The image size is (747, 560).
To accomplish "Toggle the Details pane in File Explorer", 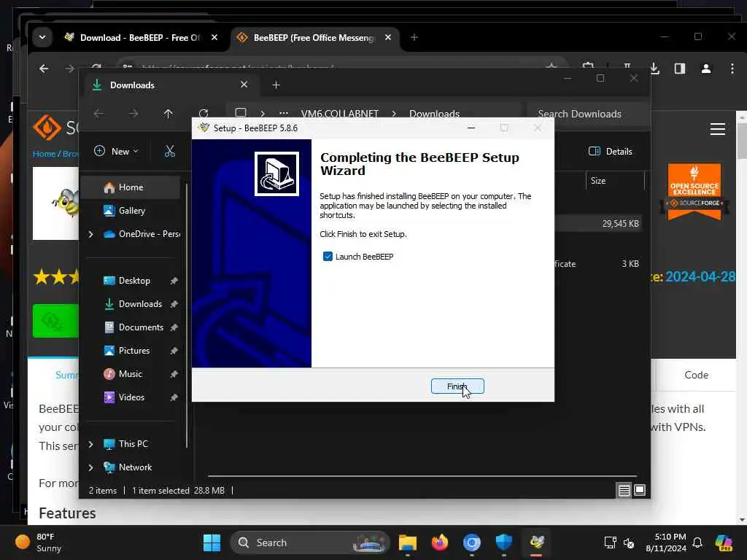I will click(611, 152).
